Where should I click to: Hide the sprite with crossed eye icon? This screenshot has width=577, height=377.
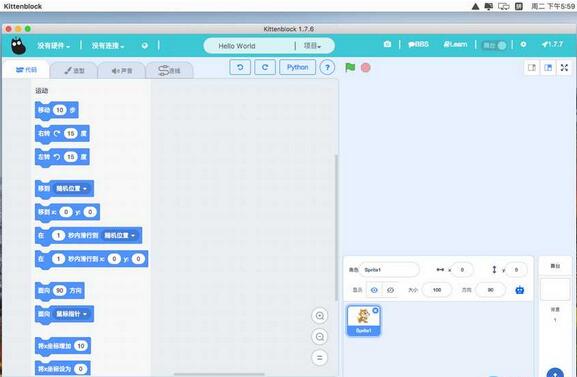click(x=390, y=290)
